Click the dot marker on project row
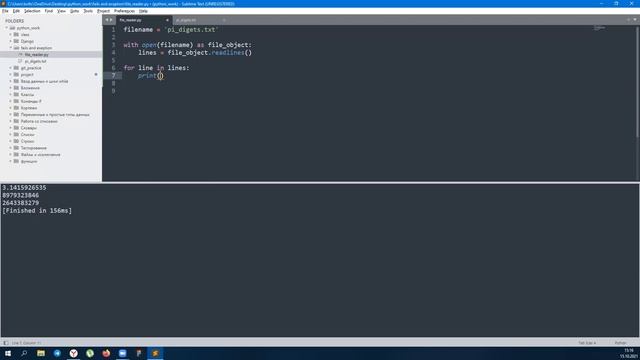 pyautogui.click(x=96, y=75)
